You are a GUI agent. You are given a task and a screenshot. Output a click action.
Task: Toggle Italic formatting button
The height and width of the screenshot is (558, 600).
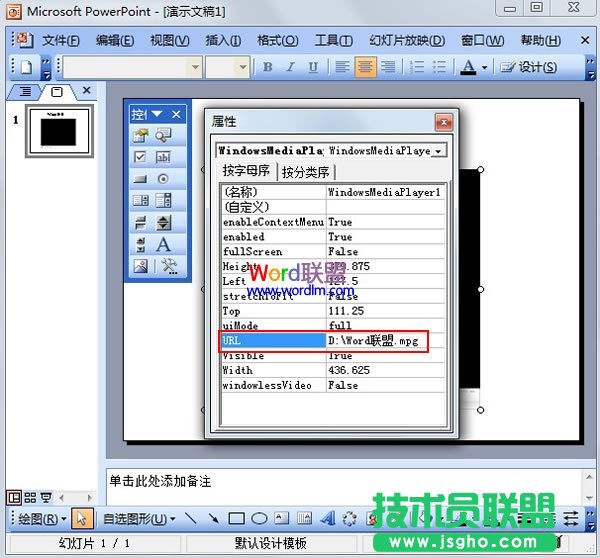290,67
